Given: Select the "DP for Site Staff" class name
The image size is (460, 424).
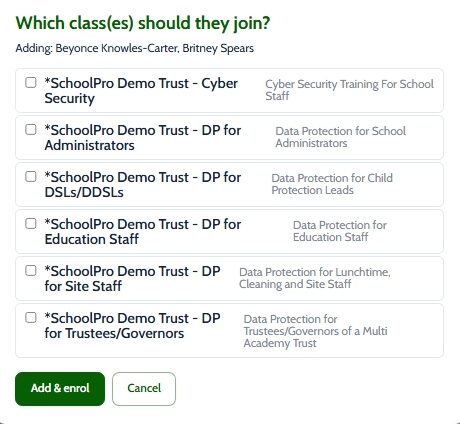Looking at the screenshot, I should tap(132, 279).
